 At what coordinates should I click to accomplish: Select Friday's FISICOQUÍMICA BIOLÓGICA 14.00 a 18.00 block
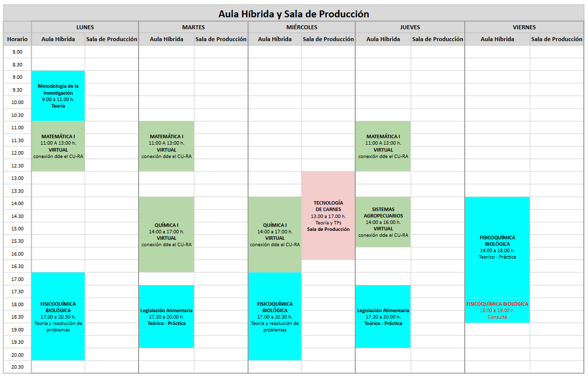(x=497, y=247)
